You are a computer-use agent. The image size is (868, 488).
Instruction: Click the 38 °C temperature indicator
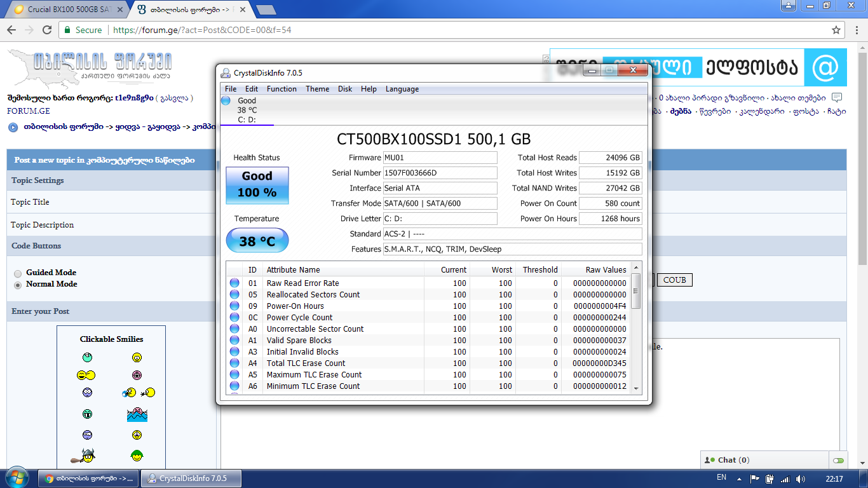click(x=257, y=241)
